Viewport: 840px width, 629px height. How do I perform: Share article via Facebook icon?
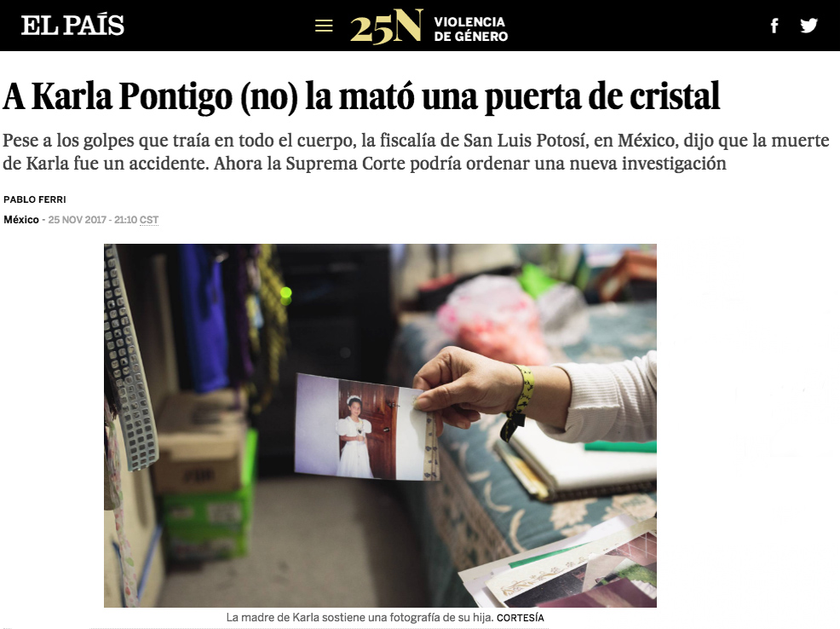coord(774,26)
